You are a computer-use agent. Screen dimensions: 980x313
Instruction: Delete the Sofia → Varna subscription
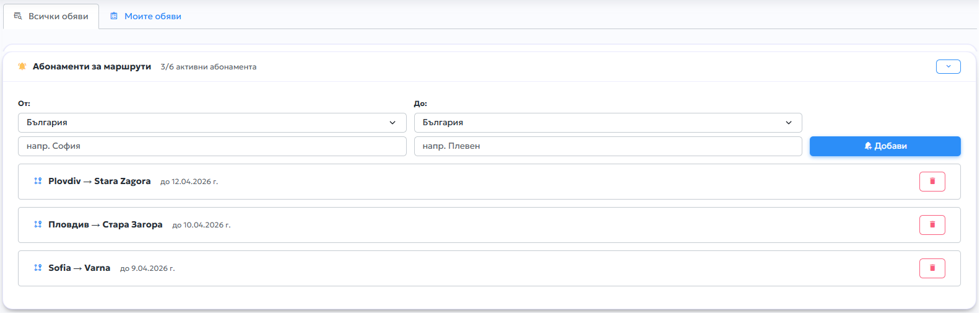(932, 268)
